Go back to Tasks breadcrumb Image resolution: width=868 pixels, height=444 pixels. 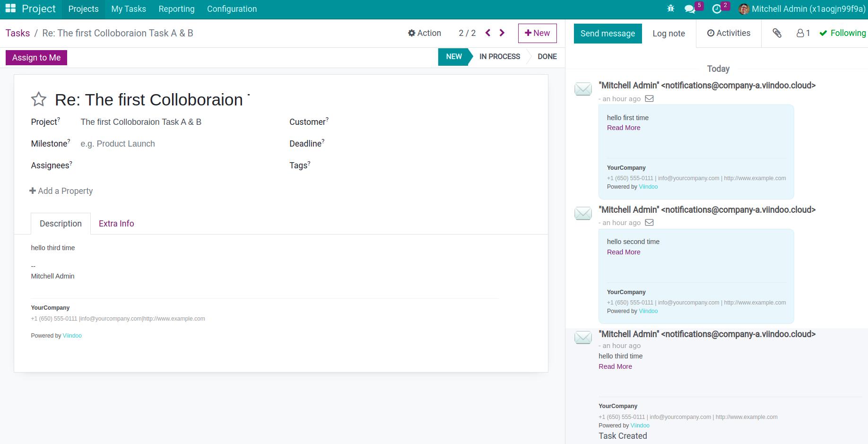18,33
